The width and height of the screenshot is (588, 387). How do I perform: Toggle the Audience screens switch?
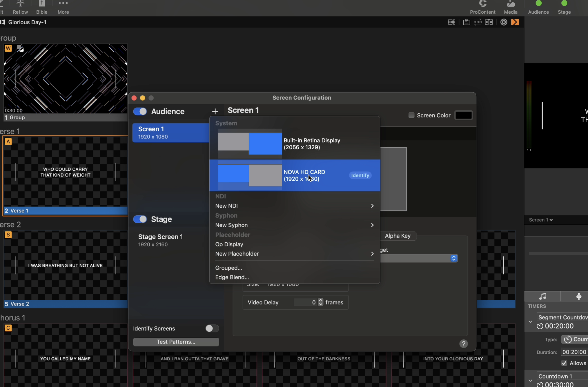tap(140, 111)
